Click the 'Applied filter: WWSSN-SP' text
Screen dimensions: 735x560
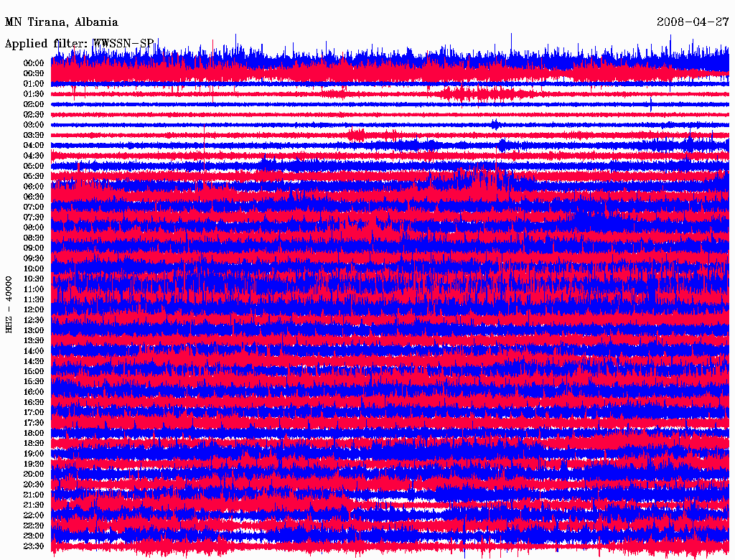[x=79, y=44]
